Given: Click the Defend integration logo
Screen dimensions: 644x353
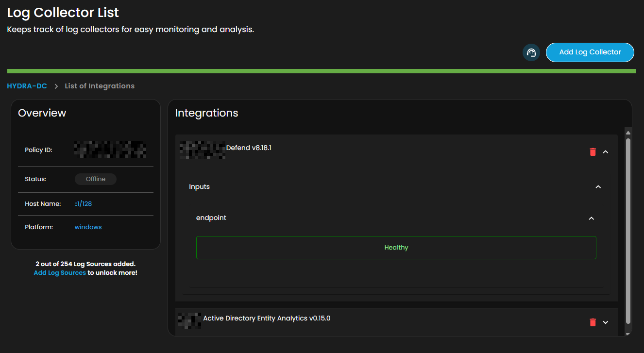Looking at the screenshot, I should coord(202,150).
